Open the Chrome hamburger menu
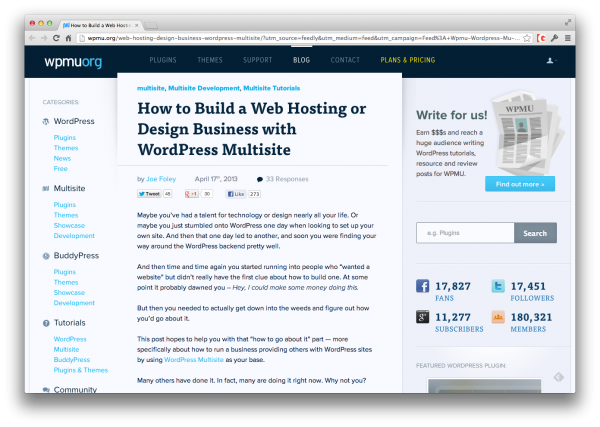Image resolution: width=600 pixels, height=427 pixels. 567,38
